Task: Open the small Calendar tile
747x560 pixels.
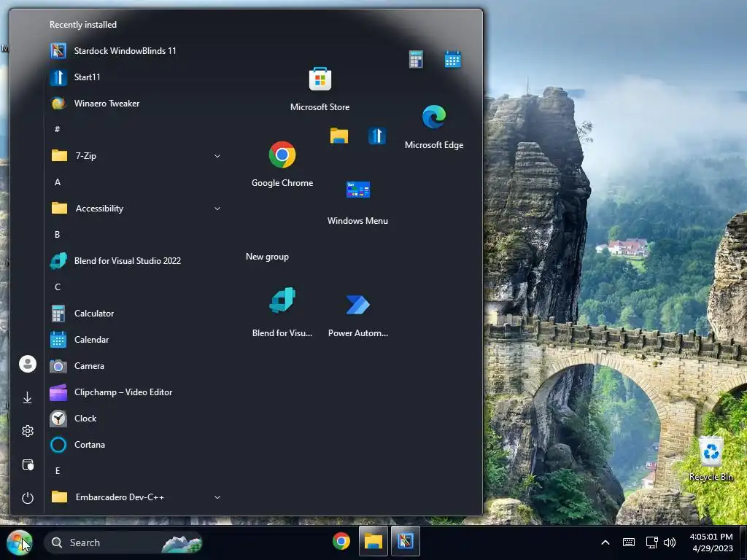Action: (452, 60)
